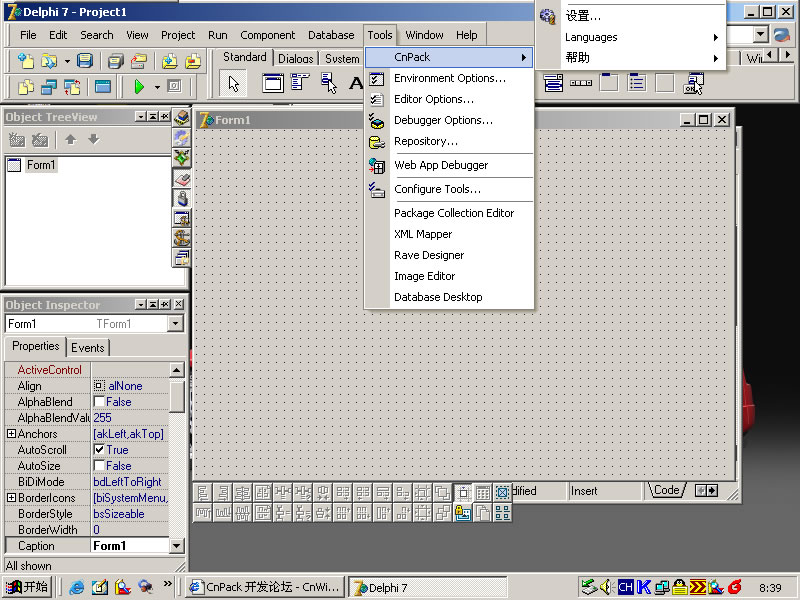Open Environment Options from Tools menu
800x600 pixels.
click(x=449, y=78)
